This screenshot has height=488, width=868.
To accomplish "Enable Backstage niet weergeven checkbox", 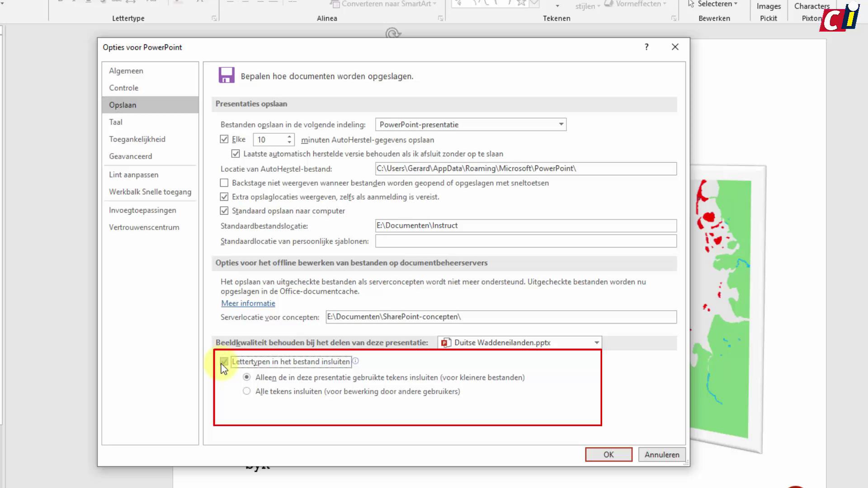I will click(x=224, y=183).
